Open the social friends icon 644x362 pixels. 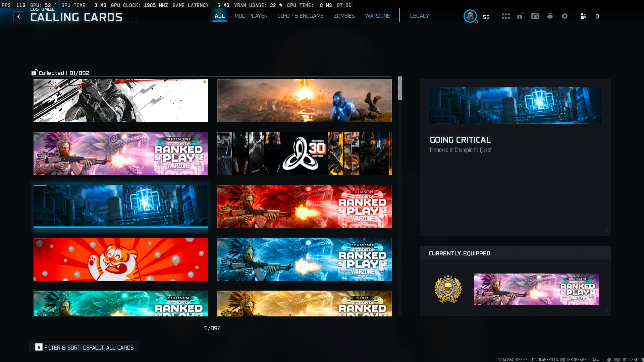tap(583, 16)
